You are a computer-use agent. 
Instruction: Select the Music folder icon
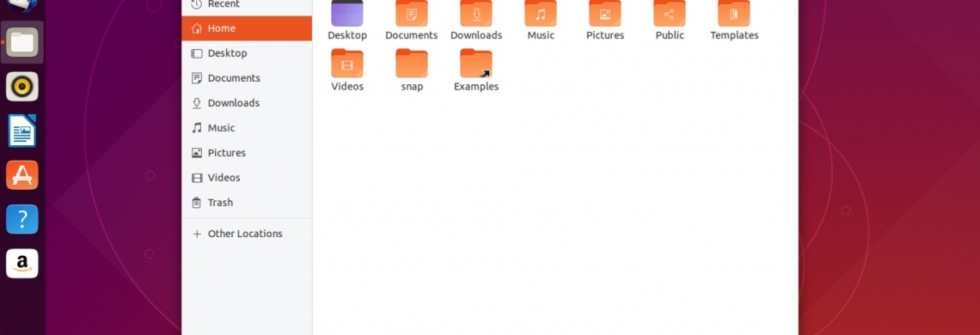point(541,14)
